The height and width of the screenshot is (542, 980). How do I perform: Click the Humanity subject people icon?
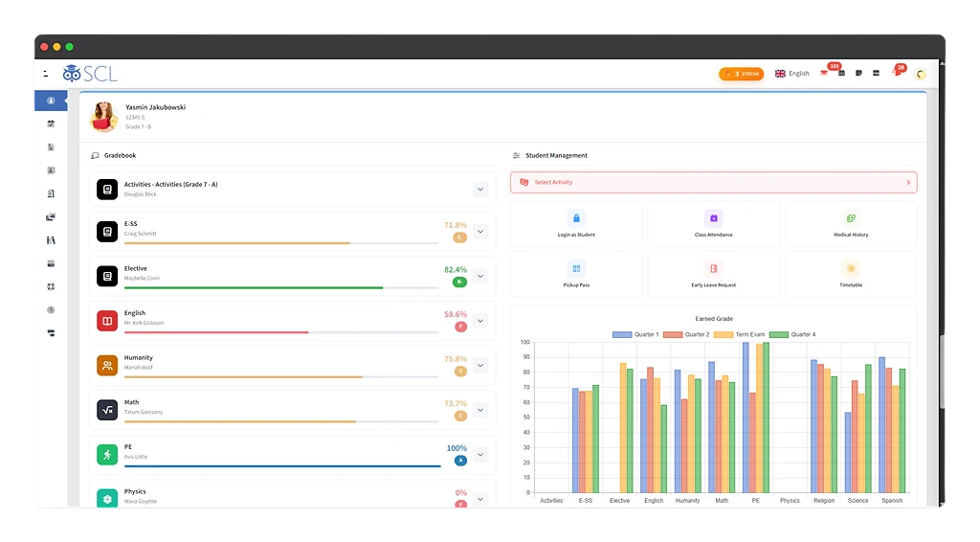107,366
